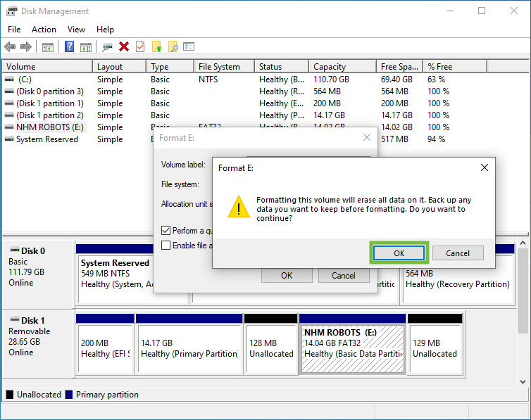Open the Action menu
The height and width of the screenshot is (420, 531).
(44, 30)
